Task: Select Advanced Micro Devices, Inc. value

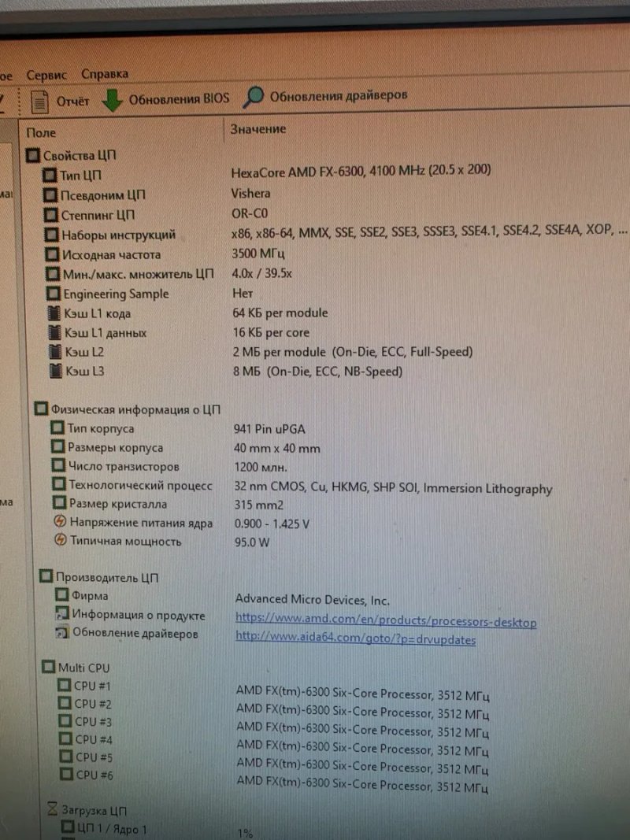Action: (x=313, y=599)
